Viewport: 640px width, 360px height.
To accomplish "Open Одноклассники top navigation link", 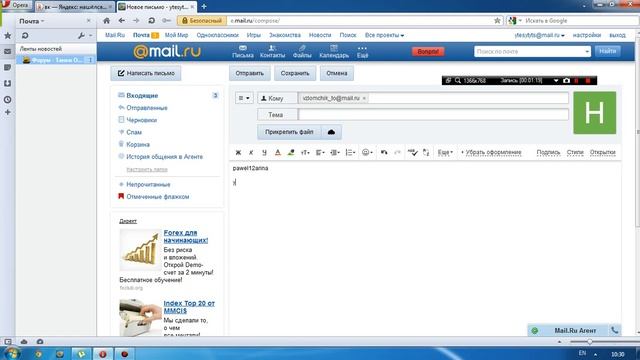I will coord(218,36).
